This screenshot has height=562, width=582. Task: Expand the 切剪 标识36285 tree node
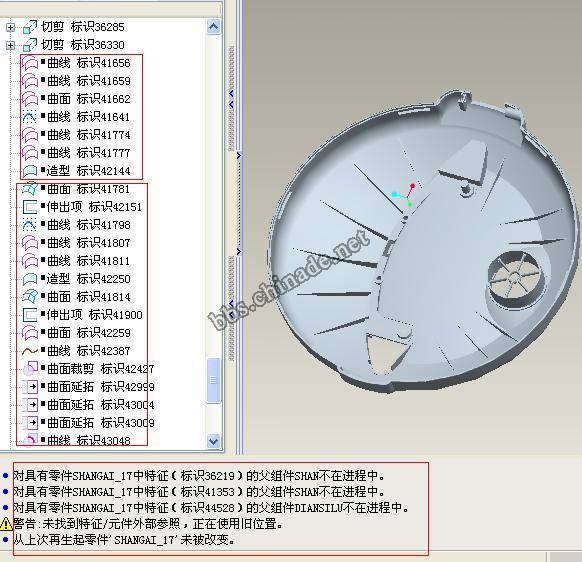coord(10,27)
